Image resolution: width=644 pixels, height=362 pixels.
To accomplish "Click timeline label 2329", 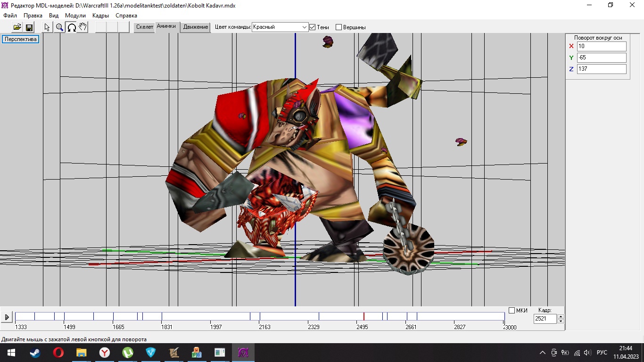I will click(314, 327).
